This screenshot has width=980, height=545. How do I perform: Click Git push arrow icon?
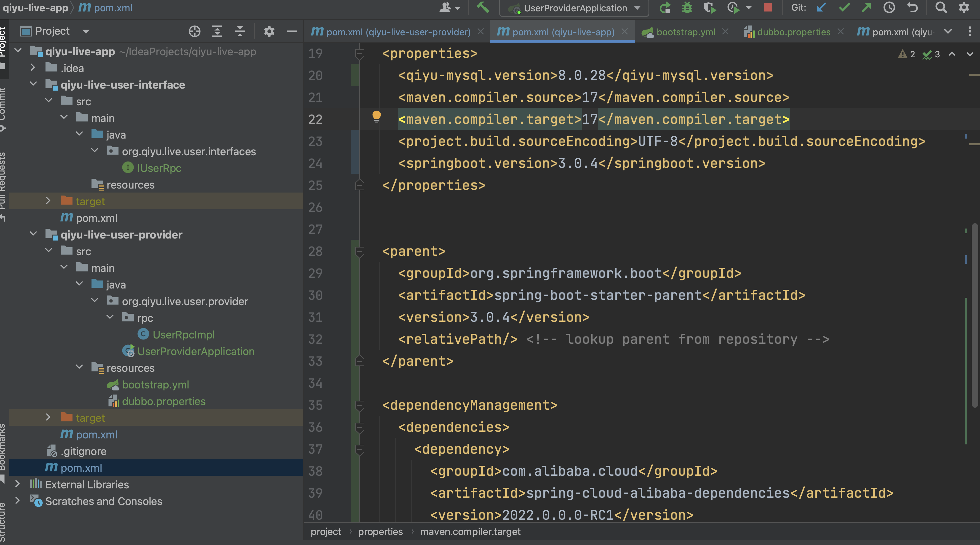tap(866, 8)
